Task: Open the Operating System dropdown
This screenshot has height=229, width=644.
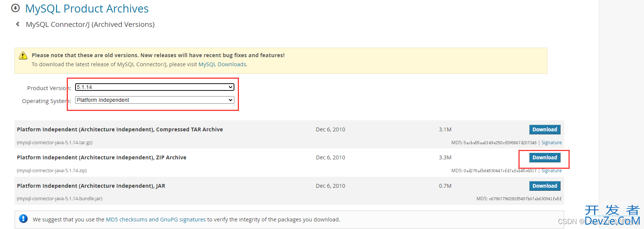Action: 155,100
